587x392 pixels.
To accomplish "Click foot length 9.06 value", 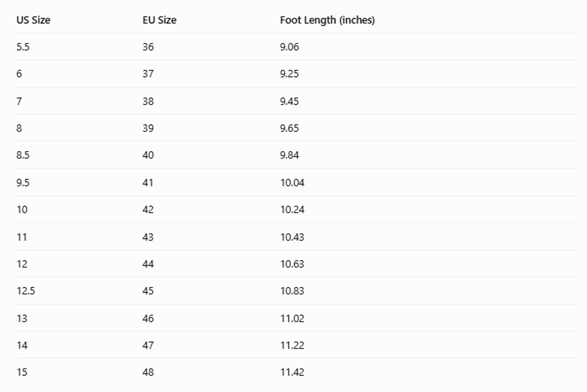I will (290, 47).
